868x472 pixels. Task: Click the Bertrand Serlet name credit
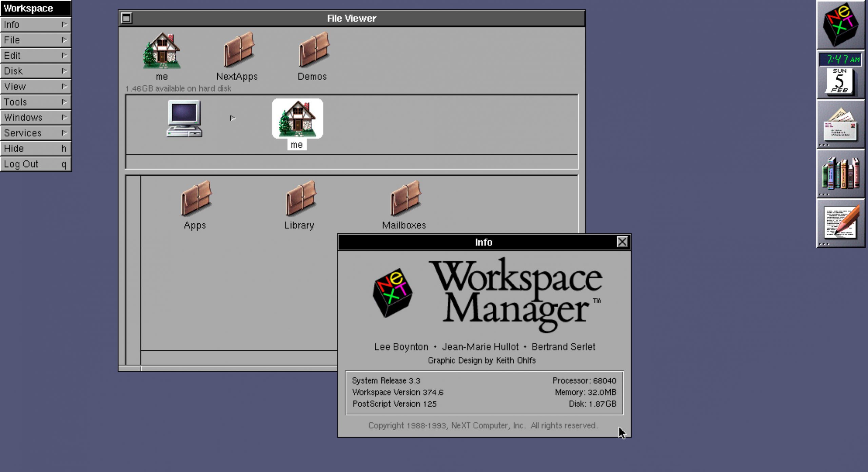coord(563,347)
